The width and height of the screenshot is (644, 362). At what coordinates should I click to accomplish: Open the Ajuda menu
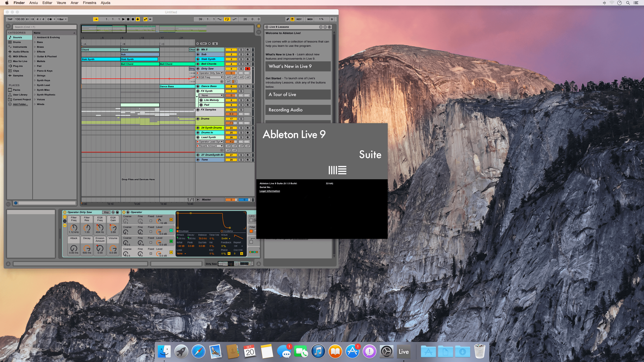click(x=105, y=3)
